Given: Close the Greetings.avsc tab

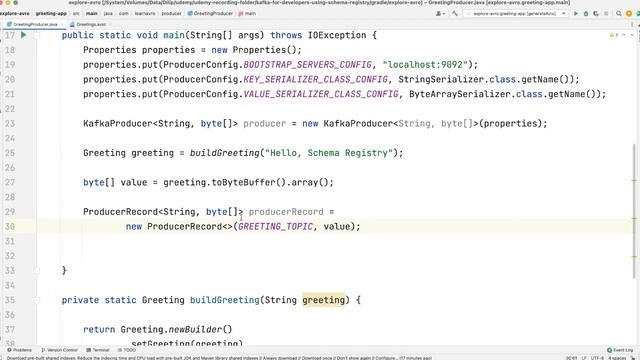Looking at the screenshot, I should [x=110, y=24].
